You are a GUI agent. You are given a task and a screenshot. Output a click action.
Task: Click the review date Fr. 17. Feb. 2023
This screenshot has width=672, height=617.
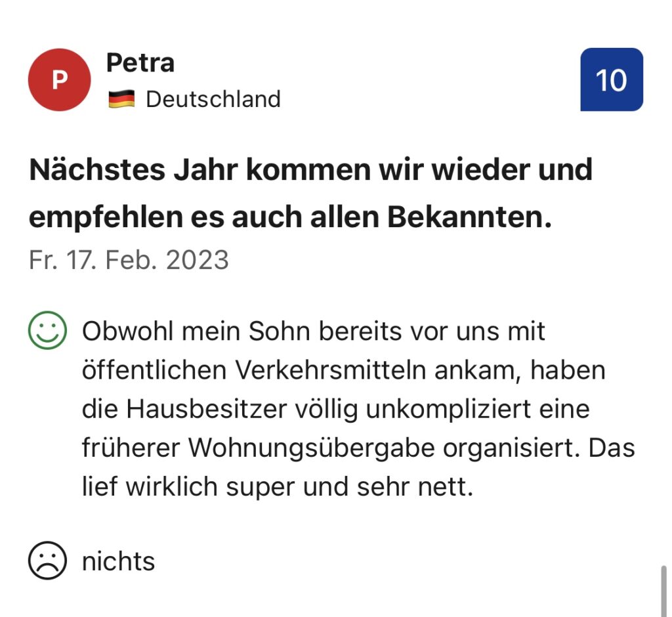click(x=129, y=260)
